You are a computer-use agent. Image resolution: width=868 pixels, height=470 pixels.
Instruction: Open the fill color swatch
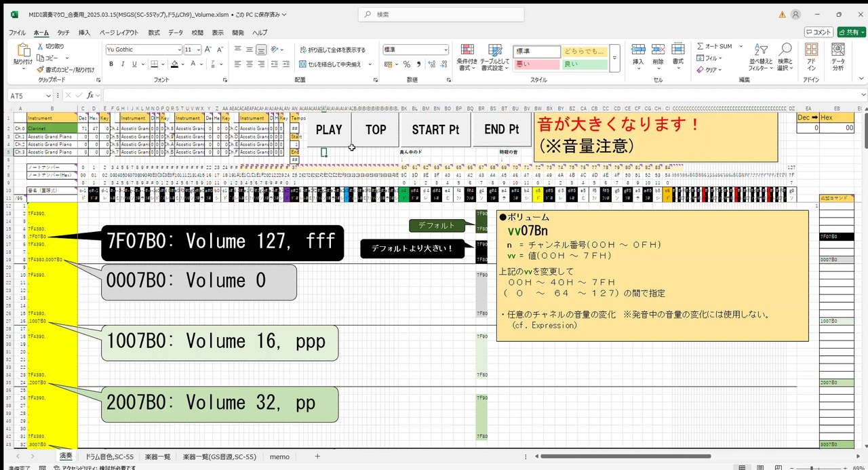click(175, 64)
